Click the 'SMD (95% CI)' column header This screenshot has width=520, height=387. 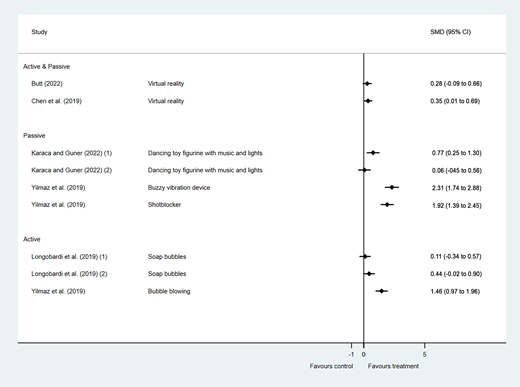[x=450, y=32]
